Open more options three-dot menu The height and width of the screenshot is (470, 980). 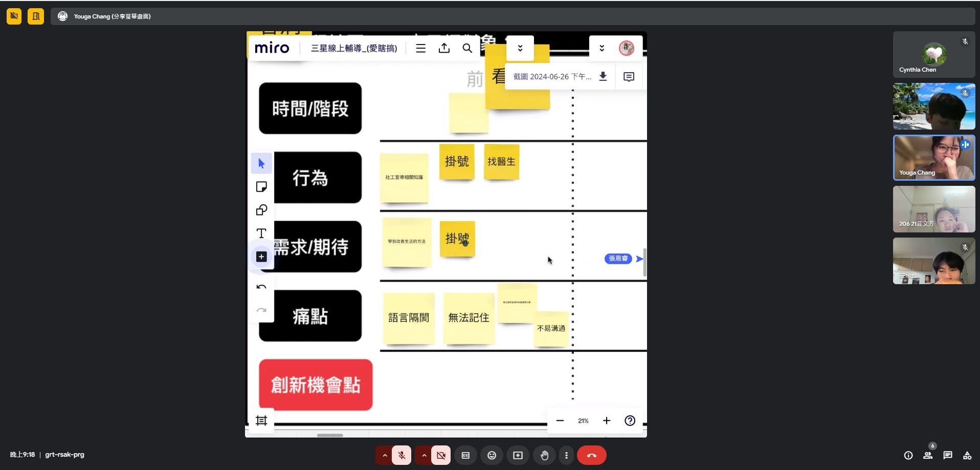coord(566,455)
